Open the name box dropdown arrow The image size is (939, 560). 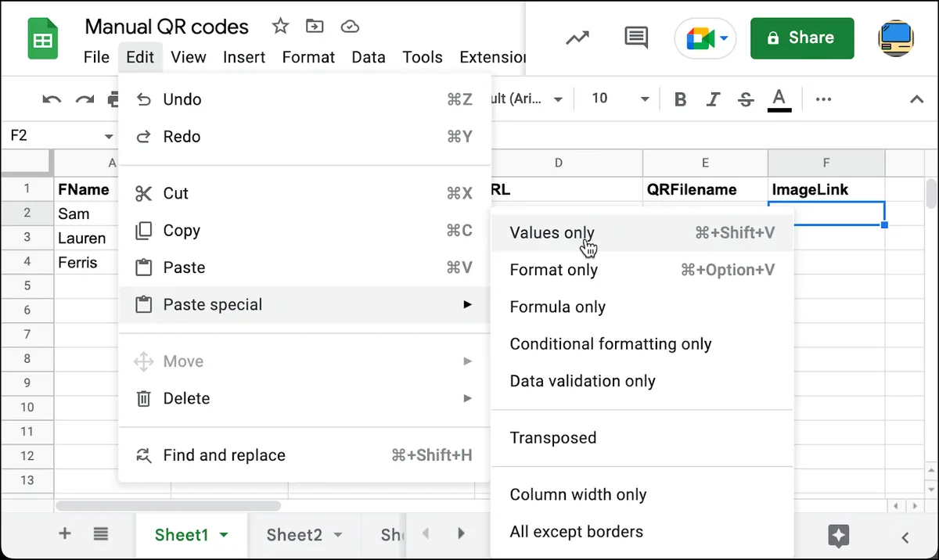point(109,136)
